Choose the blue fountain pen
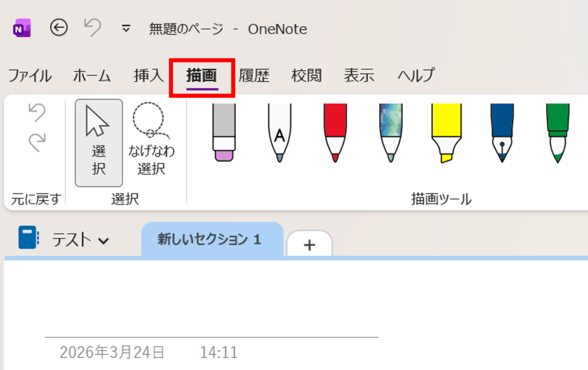 (x=502, y=133)
